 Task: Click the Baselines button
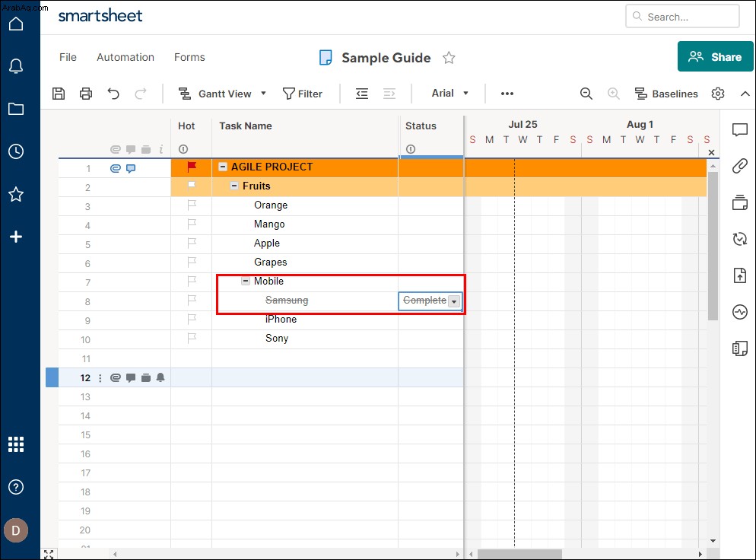coord(666,94)
